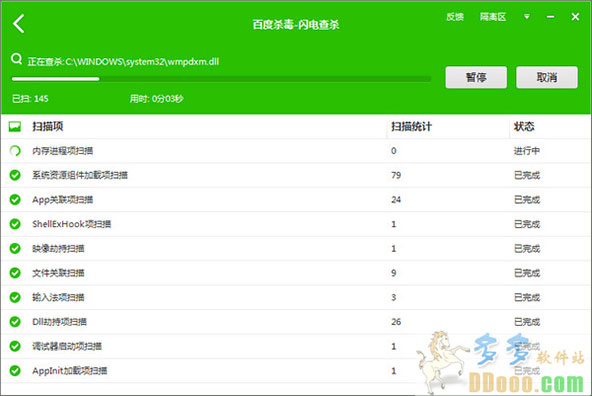Pause the scan with 暂停 button
Screen dimensions: 592x396
coord(476,77)
